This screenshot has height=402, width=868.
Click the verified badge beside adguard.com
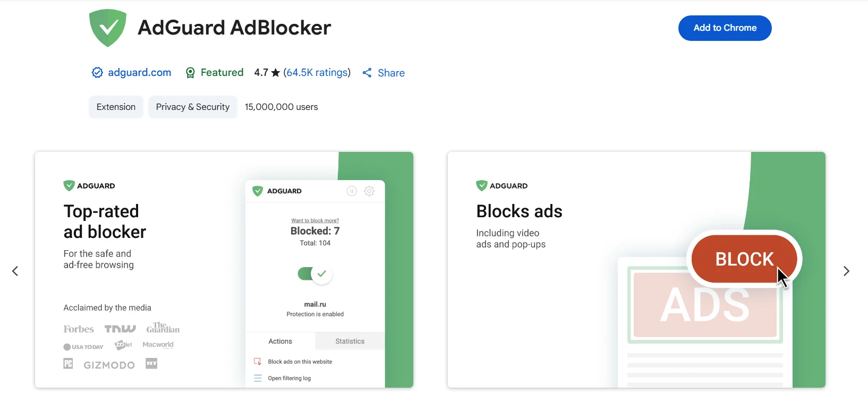point(97,73)
